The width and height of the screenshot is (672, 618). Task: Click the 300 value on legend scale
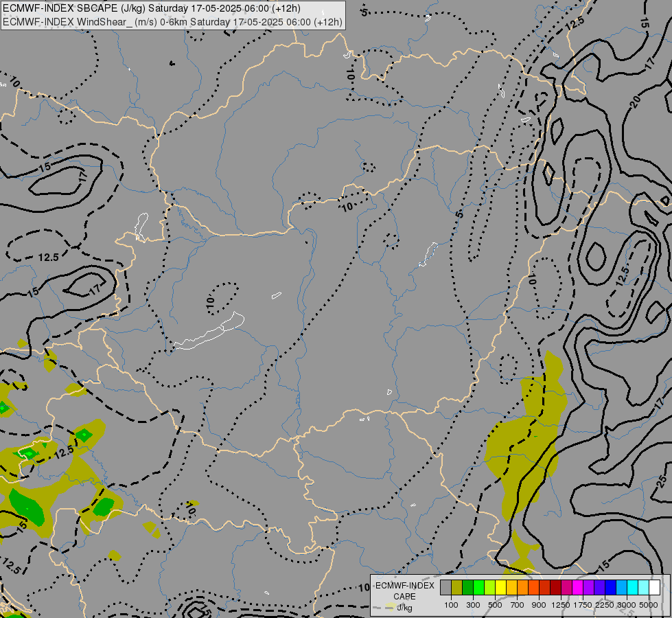[x=473, y=605]
